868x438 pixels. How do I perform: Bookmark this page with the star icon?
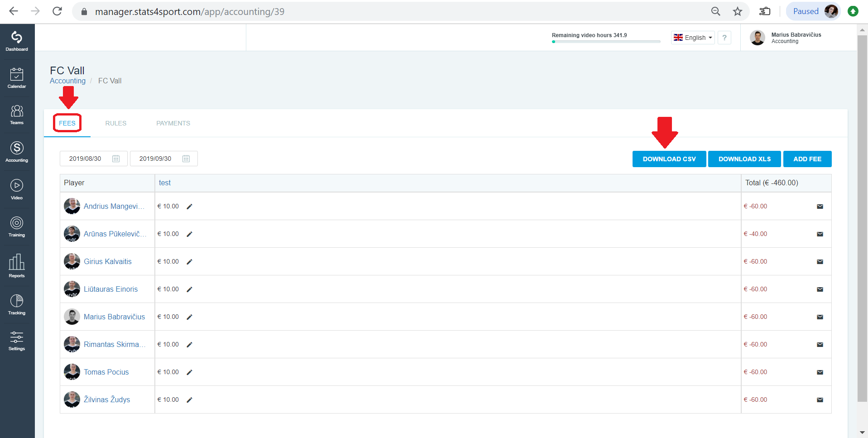pyautogui.click(x=738, y=11)
